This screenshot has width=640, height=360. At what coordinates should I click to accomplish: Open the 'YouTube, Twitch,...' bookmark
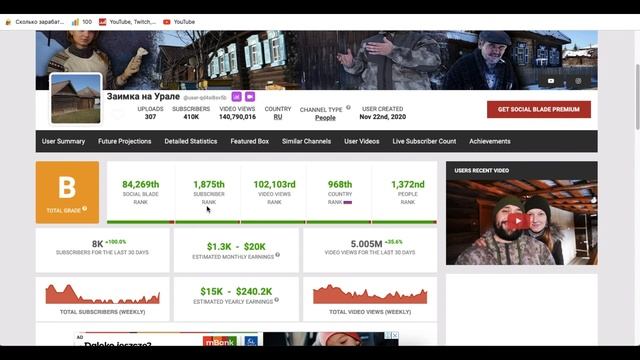click(x=127, y=22)
